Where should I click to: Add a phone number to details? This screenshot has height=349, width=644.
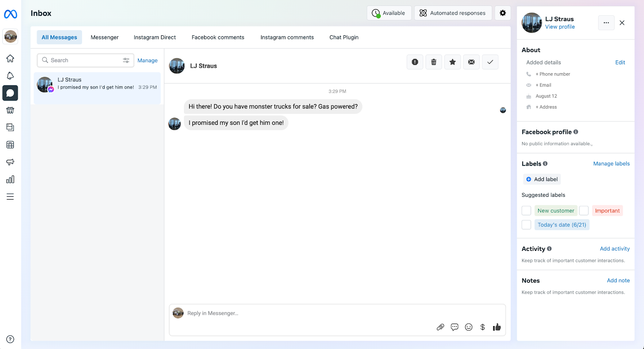pos(553,74)
